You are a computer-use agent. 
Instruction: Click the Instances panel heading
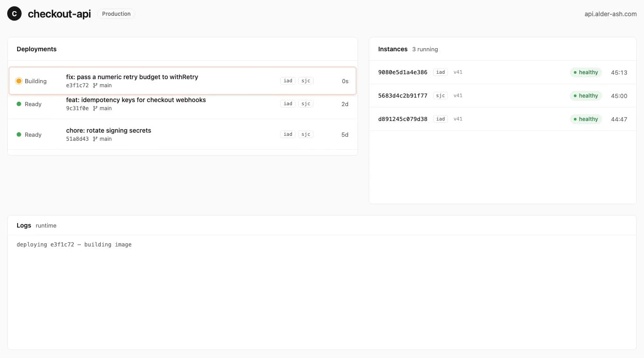pyautogui.click(x=393, y=49)
